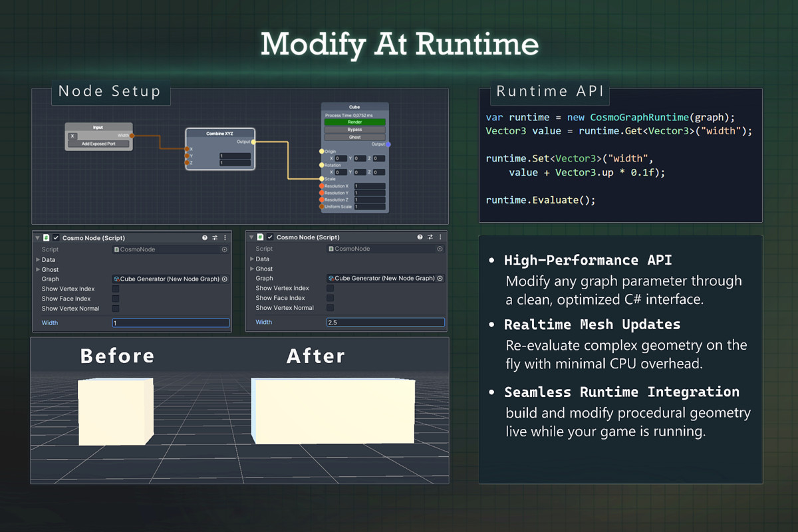
Task: Click script icon in Width 1 inspector header
Action: 47,237
